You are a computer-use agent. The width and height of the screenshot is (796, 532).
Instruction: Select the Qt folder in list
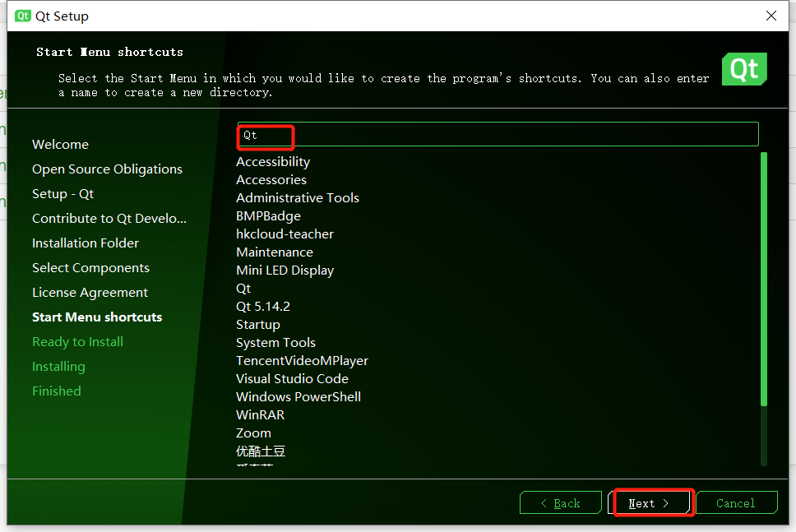[243, 289]
